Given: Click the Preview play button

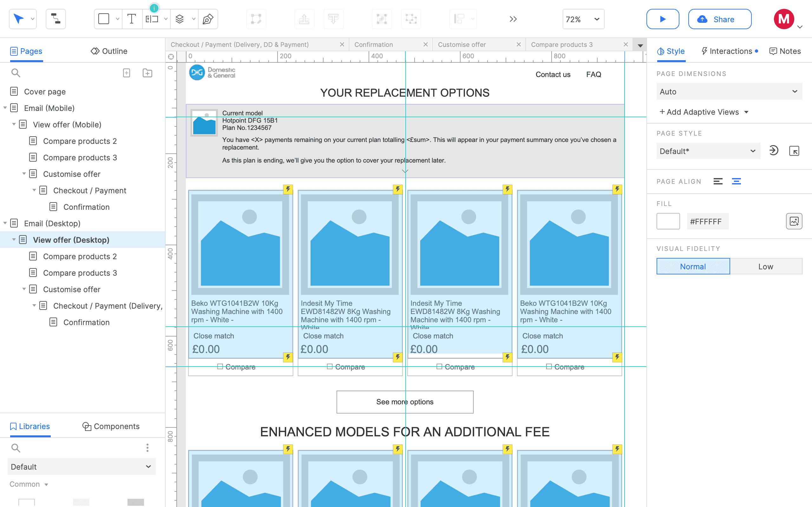Looking at the screenshot, I should (662, 19).
